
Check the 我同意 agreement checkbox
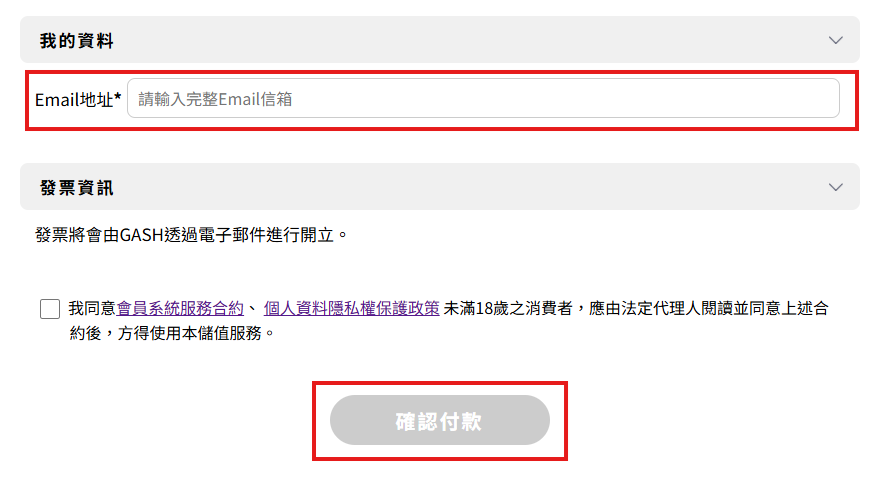pyautogui.click(x=50, y=309)
